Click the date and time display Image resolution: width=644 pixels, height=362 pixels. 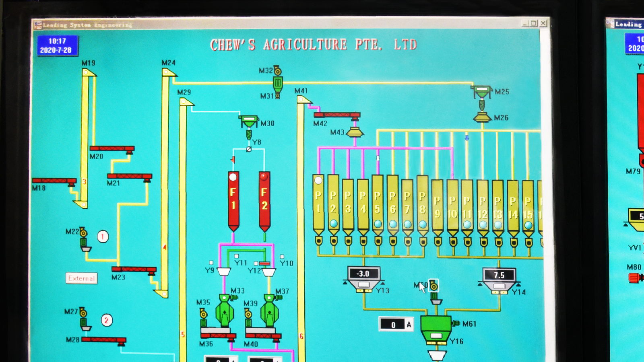click(x=58, y=45)
